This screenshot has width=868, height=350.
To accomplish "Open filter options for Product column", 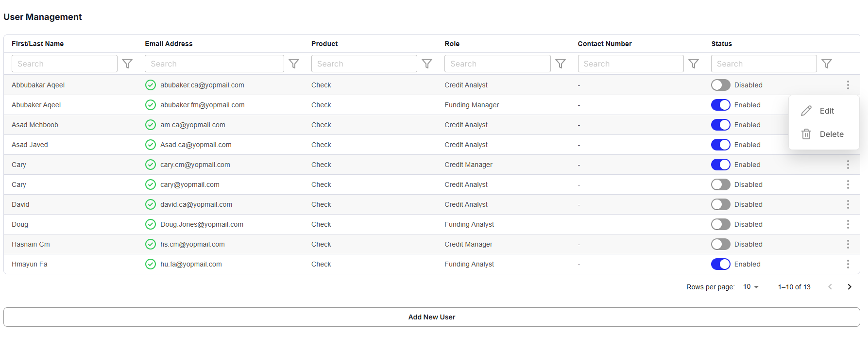I will [x=427, y=64].
